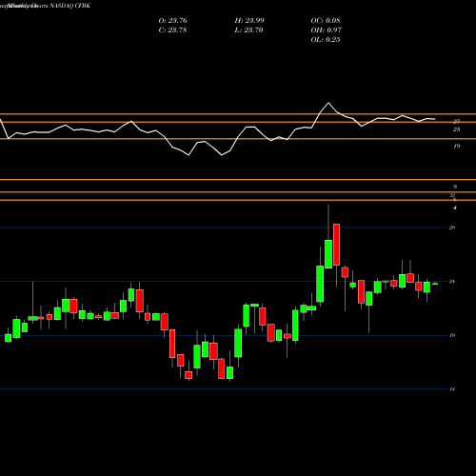This screenshot has height=476, width=476.
Task: Click the OH: 0.97 reading
Action: point(326,30)
